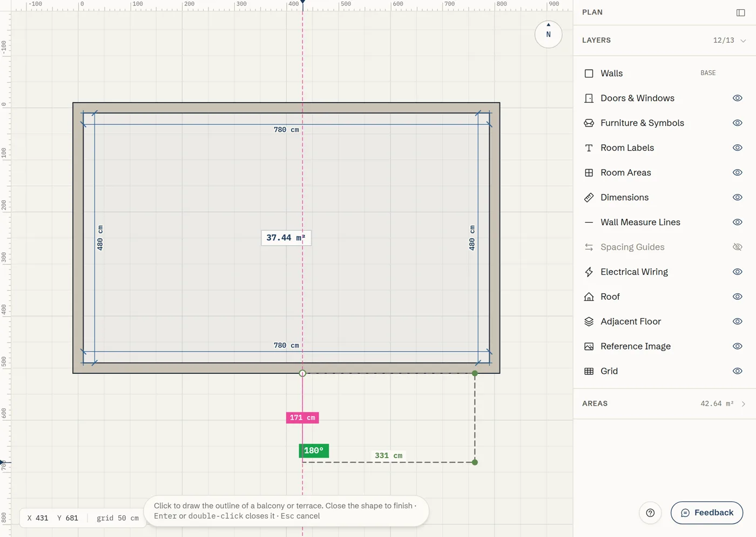The image size is (756, 537).
Task: Click the Room Areas grid icon
Action: 589,173
